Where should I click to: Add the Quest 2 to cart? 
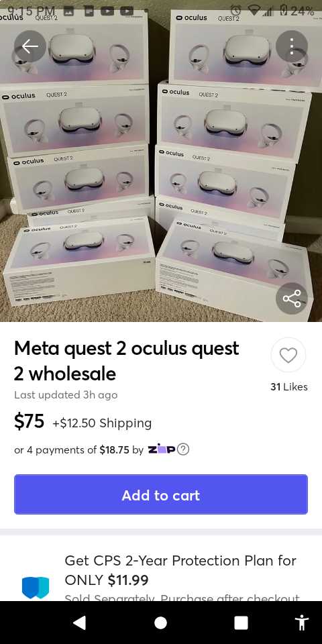(x=161, y=494)
